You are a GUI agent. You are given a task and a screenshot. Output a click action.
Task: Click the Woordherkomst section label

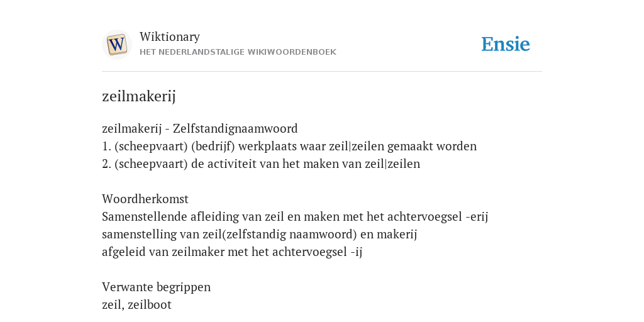[x=145, y=199]
